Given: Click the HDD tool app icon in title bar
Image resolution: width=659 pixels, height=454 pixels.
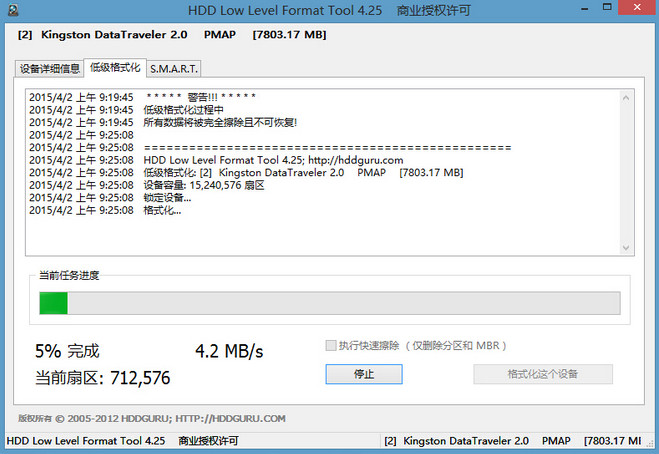Looking at the screenshot, I should [x=13, y=10].
